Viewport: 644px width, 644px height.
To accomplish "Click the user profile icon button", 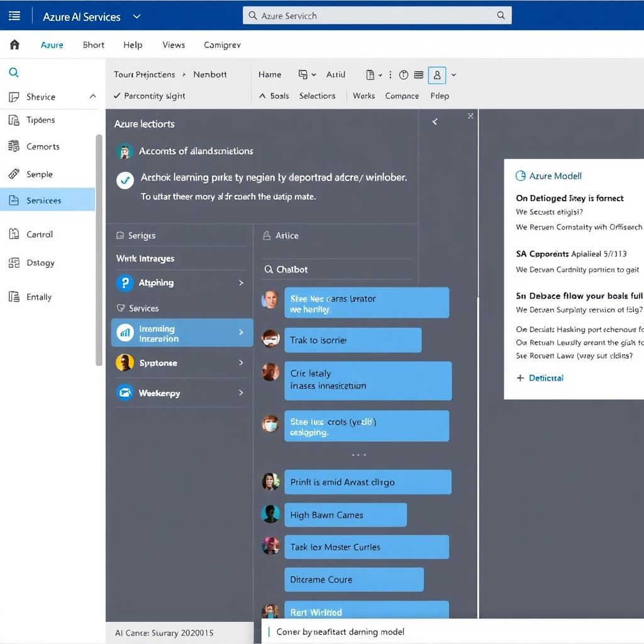I will click(x=437, y=75).
